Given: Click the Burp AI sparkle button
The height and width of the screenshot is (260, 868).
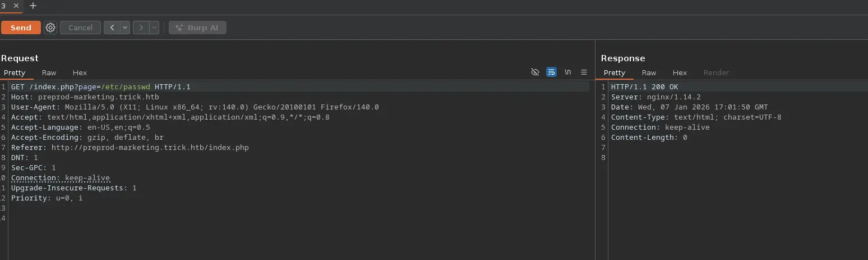Looking at the screenshot, I should (x=197, y=28).
